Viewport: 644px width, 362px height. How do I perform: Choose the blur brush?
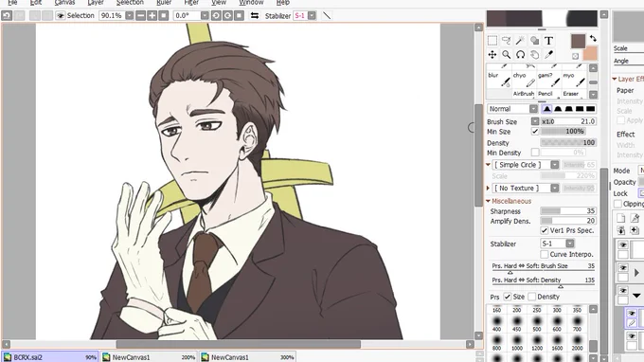click(499, 79)
